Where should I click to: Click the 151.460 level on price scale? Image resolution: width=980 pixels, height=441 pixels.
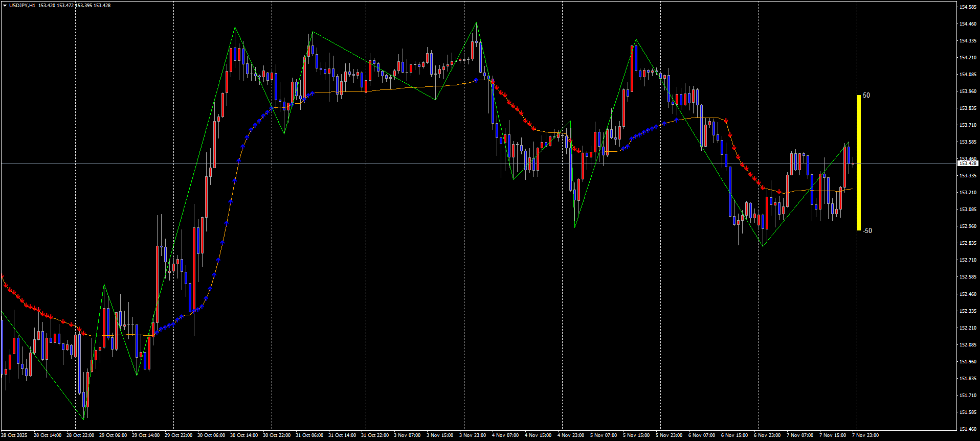(968, 429)
